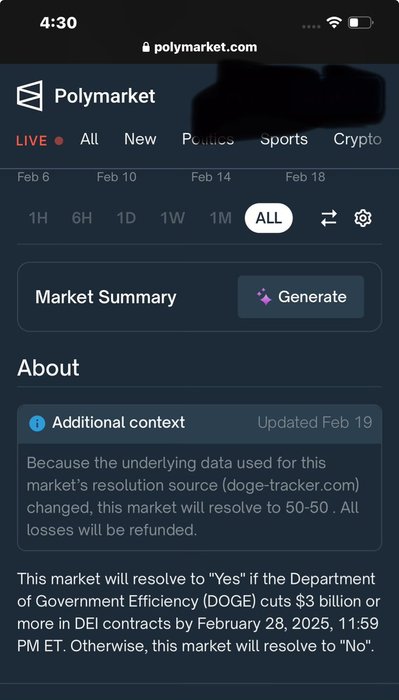The image size is (399, 700).
Task: Select the 1H time range
Action: coord(38,218)
